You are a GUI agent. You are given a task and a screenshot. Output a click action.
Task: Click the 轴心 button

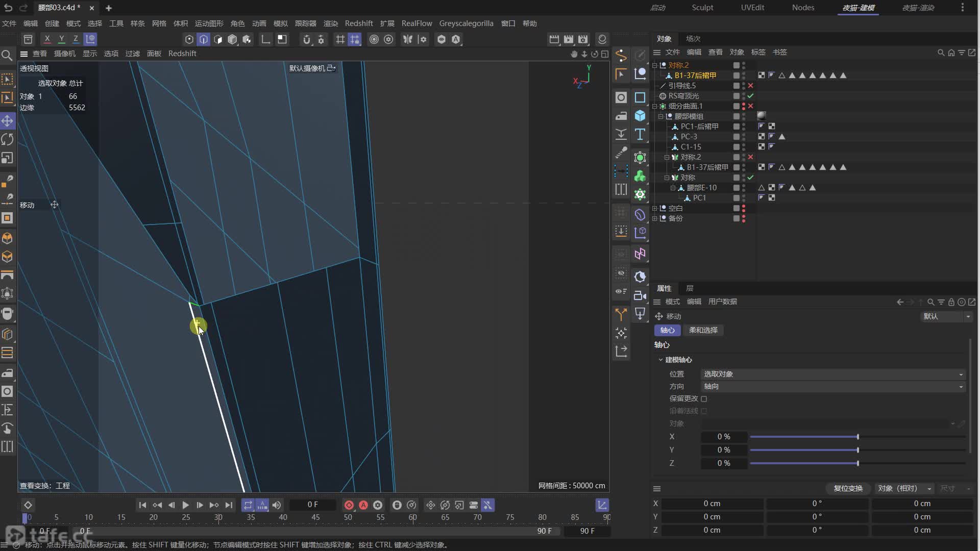(667, 330)
